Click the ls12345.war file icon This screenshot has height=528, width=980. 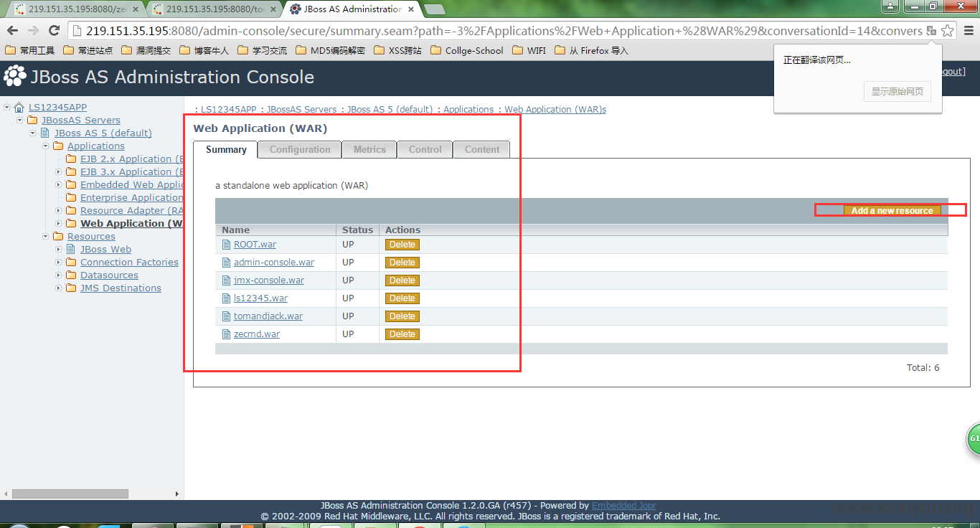tap(227, 298)
